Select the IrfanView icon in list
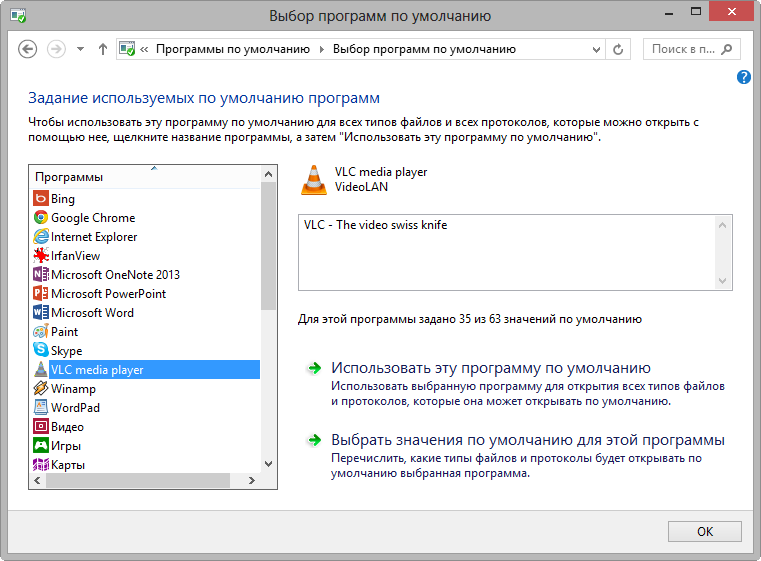Image resolution: width=761 pixels, height=561 pixels. tap(41, 256)
